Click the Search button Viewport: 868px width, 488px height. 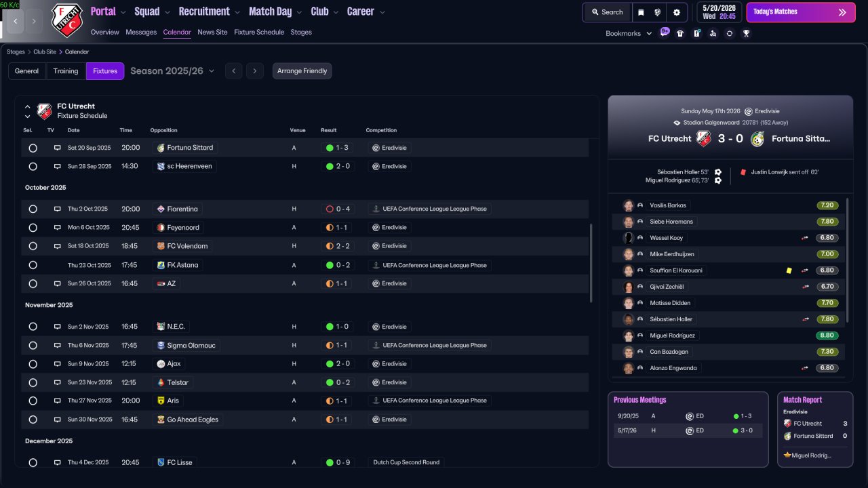(607, 12)
